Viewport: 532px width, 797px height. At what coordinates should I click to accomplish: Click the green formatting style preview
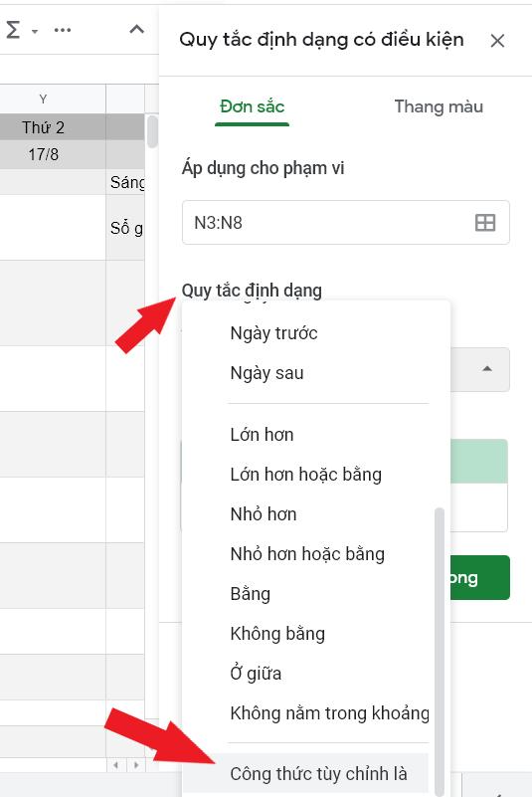(x=479, y=461)
